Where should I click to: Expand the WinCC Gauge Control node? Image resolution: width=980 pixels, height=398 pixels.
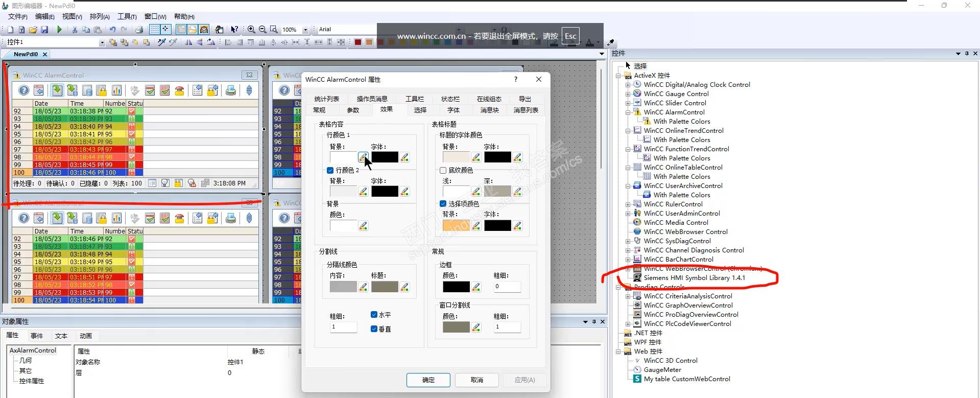point(628,94)
